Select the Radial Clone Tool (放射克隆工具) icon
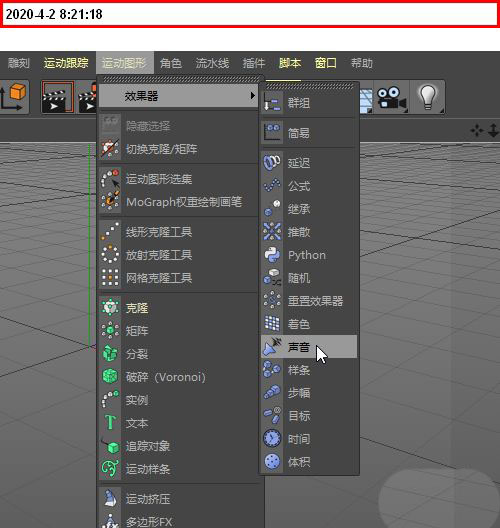500x528 pixels. pos(110,255)
